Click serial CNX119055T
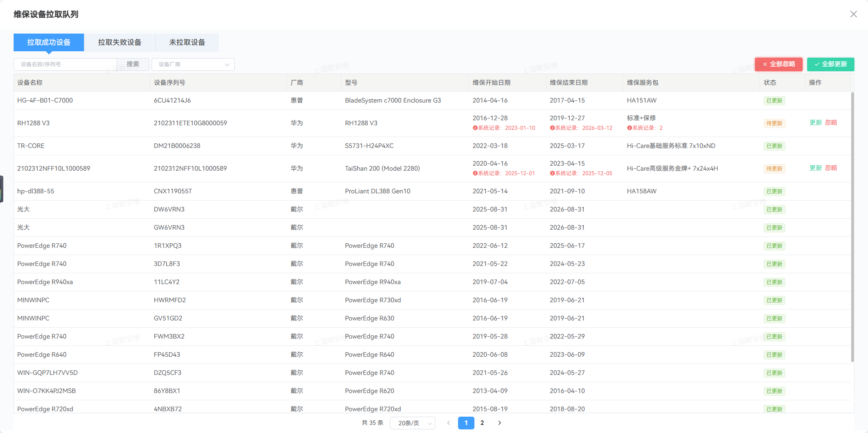This screenshot has width=868, height=433. click(173, 191)
